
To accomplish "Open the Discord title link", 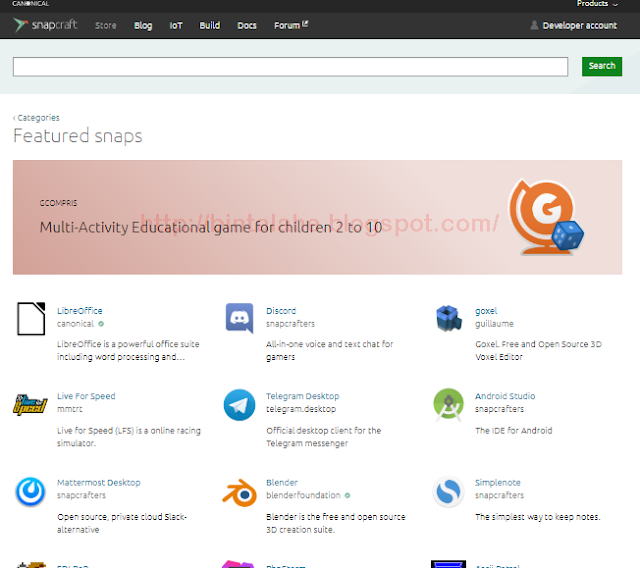I will click(281, 311).
